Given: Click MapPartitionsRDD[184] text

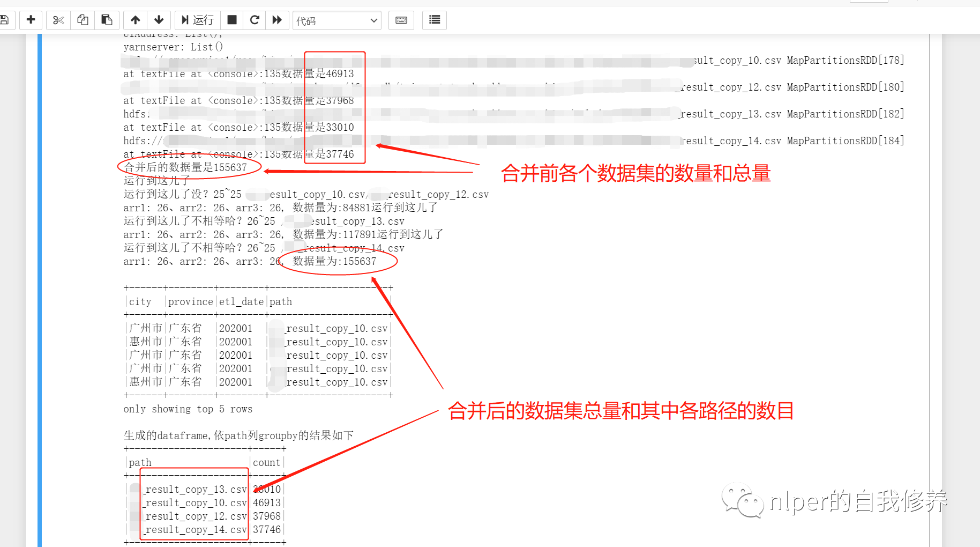Looking at the screenshot, I should [x=846, y=141].
